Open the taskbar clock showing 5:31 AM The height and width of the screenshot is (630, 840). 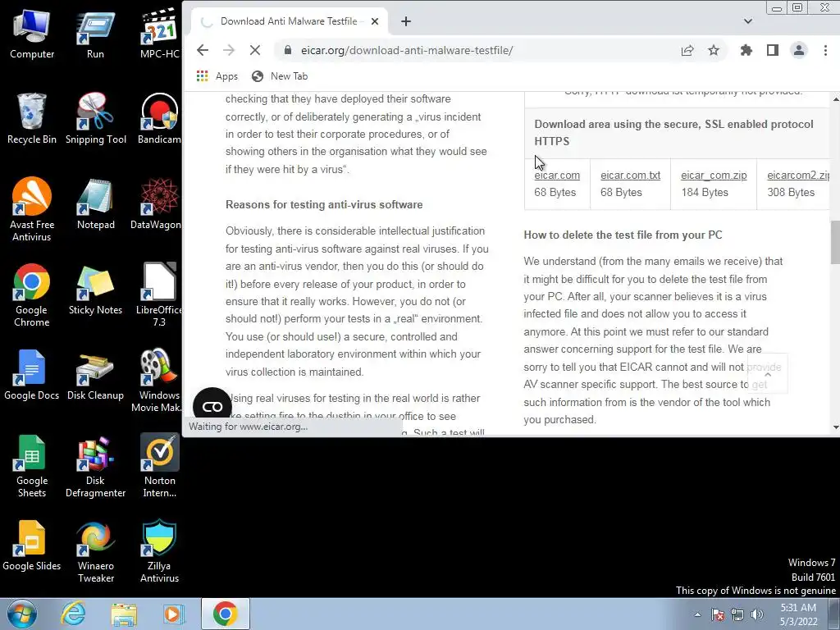[x=798, y=614]
